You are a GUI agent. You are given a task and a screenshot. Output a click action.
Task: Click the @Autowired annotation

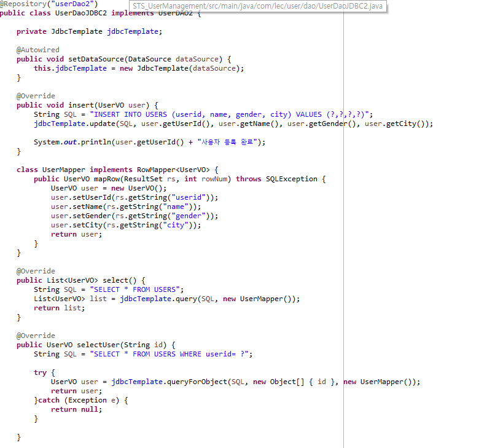[x=38, y=50]
